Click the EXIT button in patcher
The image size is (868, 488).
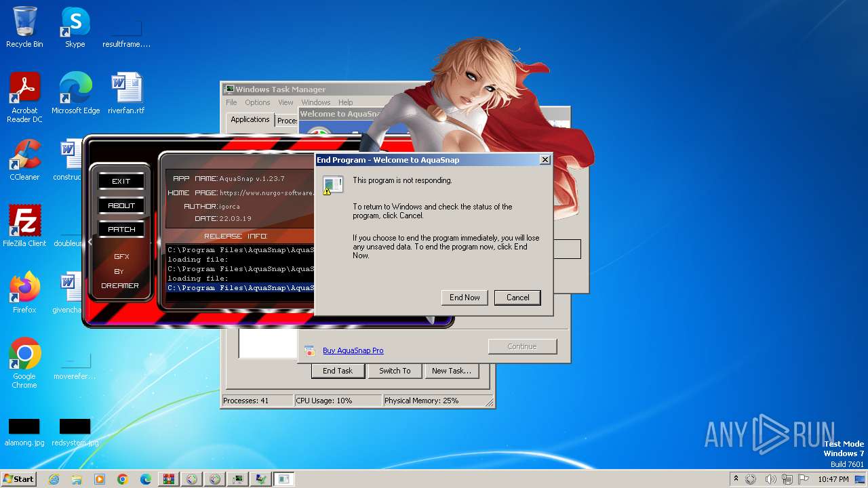coord(121,181)
